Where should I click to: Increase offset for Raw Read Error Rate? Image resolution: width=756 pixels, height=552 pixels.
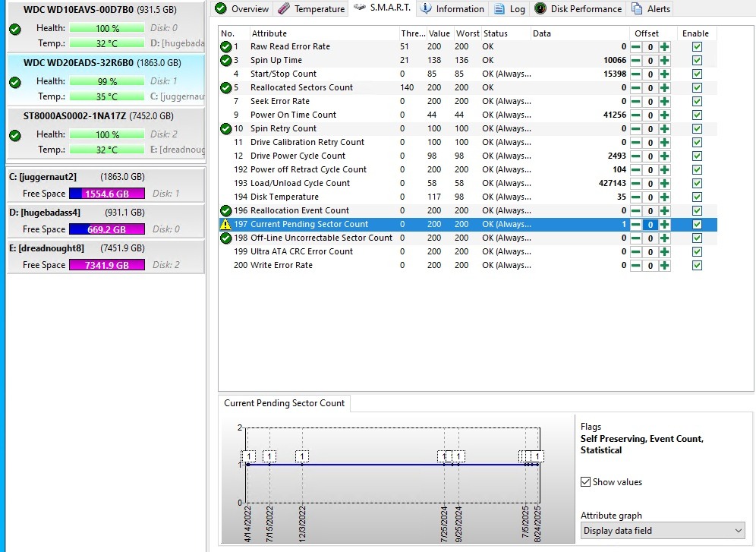pyautogui.click(x=664, y=47)
